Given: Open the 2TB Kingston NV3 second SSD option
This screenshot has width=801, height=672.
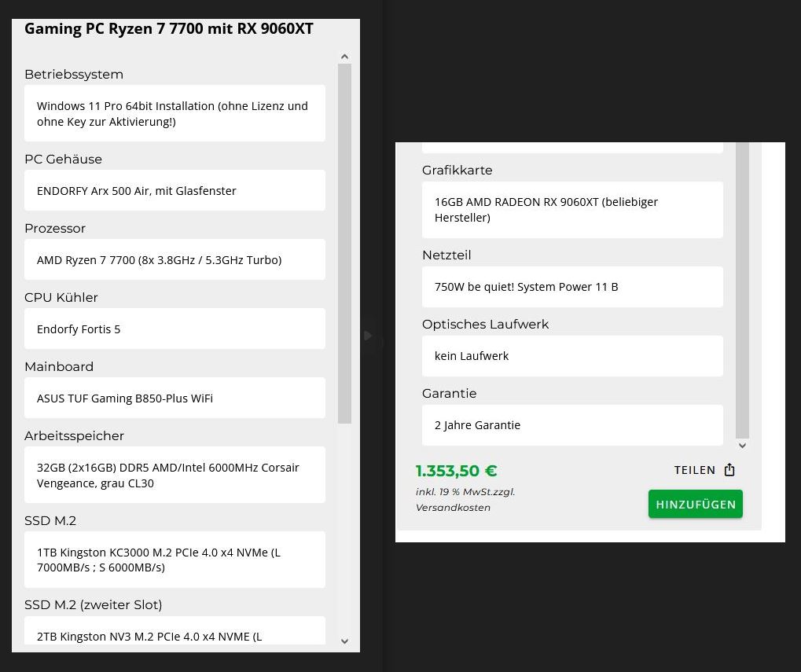Looking at the screenshot, I should 175,630.
